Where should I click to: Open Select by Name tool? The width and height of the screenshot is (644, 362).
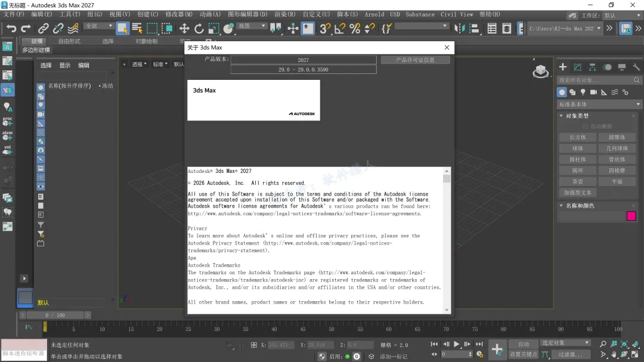[137, 29]
